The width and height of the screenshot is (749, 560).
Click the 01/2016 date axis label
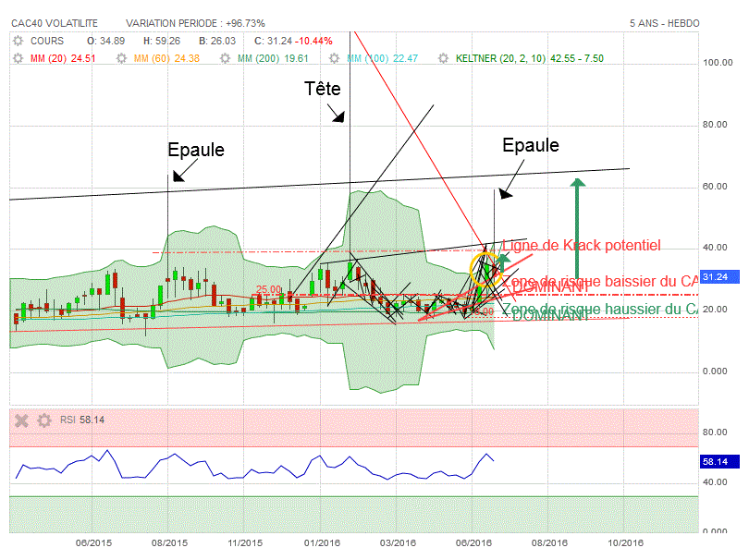(x=322, y=542)
